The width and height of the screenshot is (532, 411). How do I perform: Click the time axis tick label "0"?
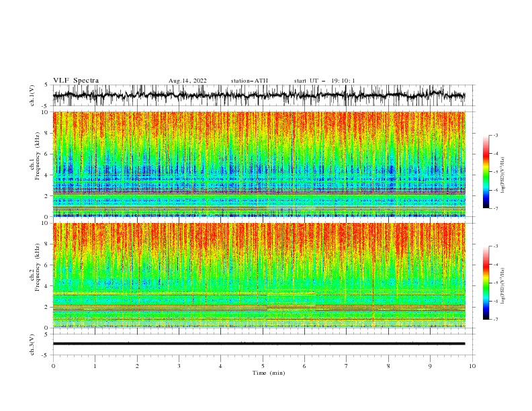tap(53, 366)
